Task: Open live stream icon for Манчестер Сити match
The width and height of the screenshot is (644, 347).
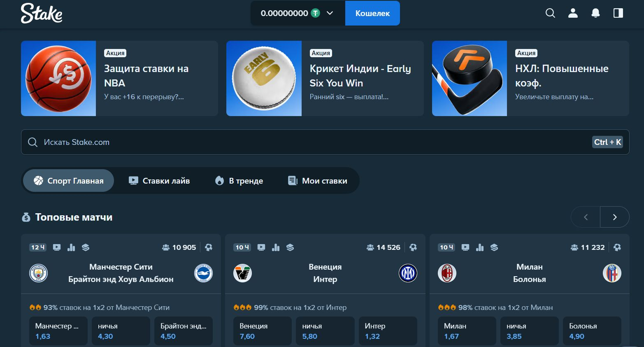Action: coord(57,247)
